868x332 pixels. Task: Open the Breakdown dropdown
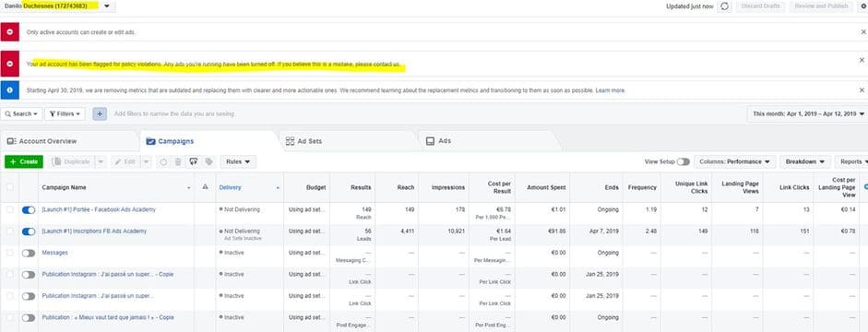805,161
